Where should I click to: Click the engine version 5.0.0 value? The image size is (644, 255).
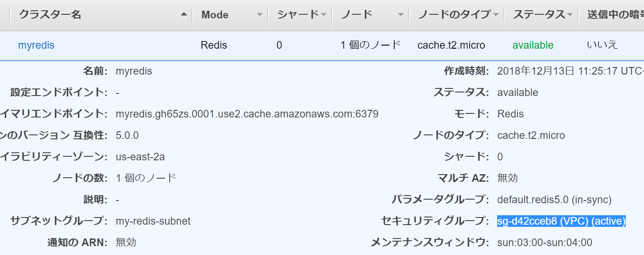coord(127,135)
